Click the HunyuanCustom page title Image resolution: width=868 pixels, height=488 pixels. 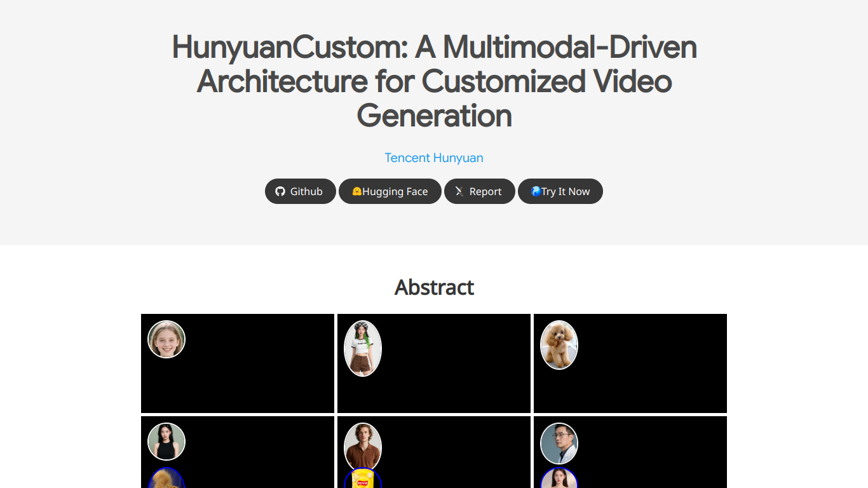tap(434, 81)
